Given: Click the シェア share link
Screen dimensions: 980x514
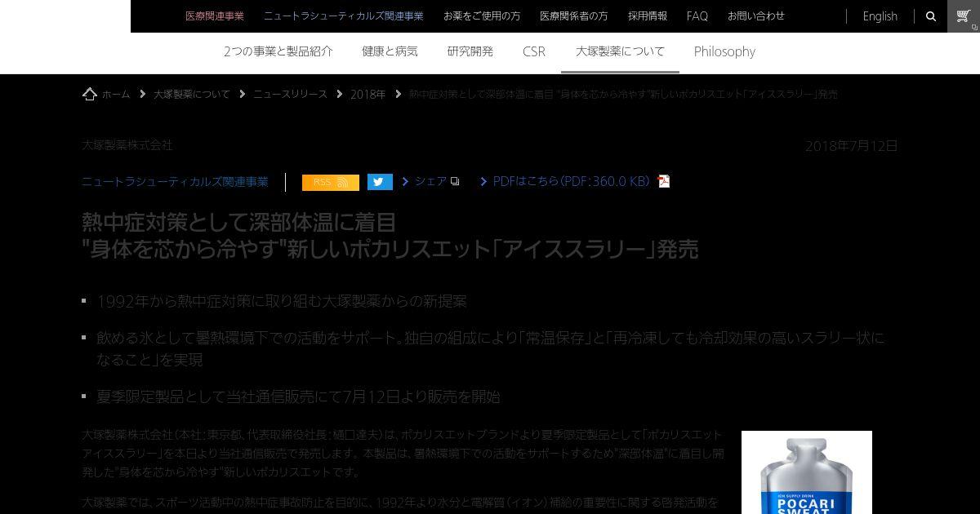Looking at the screenshot, I should [430, 181].
